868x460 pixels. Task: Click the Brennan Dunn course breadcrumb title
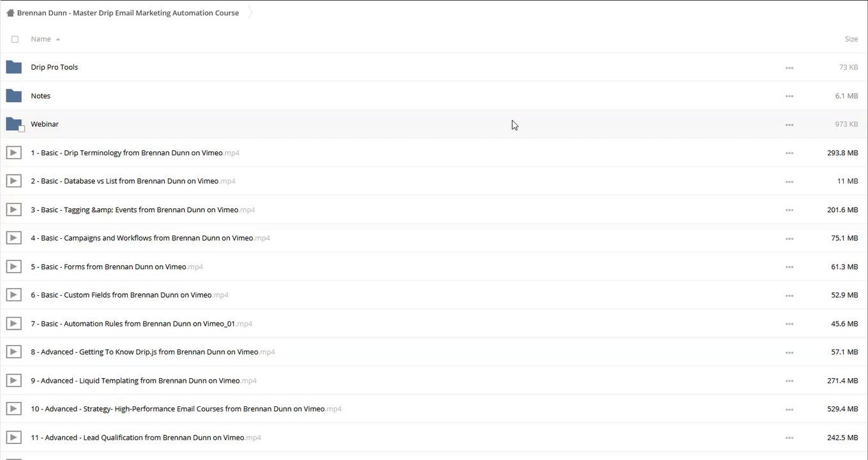click(x=128, y=13)
